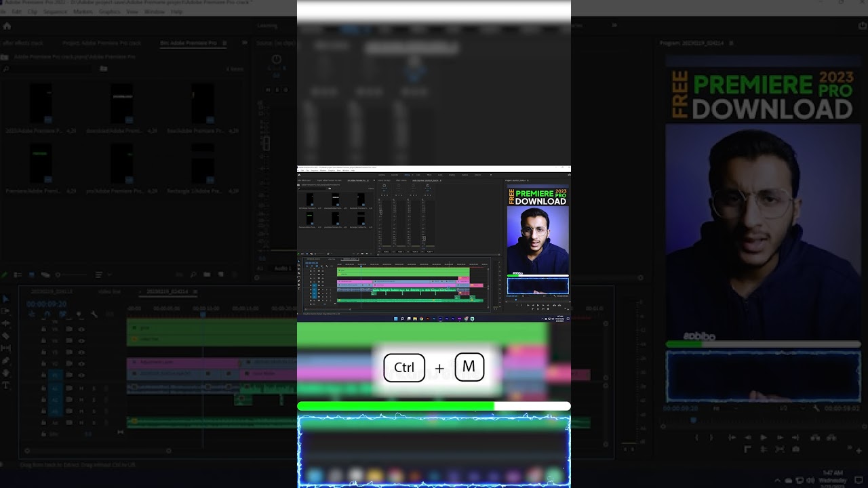This screenshot has width=868, height=488.
Task: Adjust the bin thumbnail zoom slider
Action: 71,275
